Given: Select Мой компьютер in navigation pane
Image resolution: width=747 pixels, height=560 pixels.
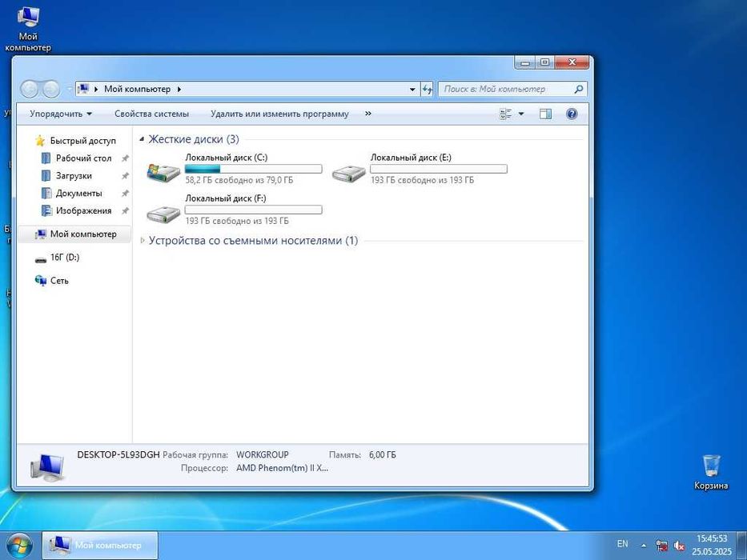Looking at the screenshot, I should tap(74, 234).
